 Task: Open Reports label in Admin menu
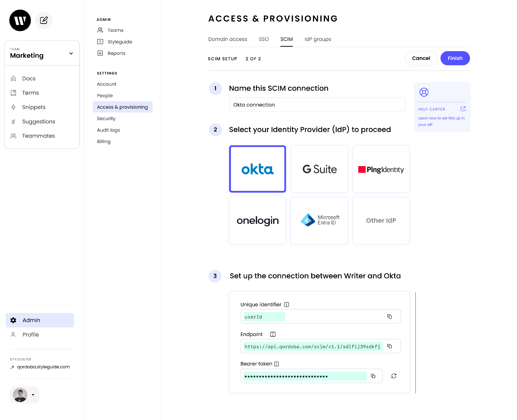(116, 53)
